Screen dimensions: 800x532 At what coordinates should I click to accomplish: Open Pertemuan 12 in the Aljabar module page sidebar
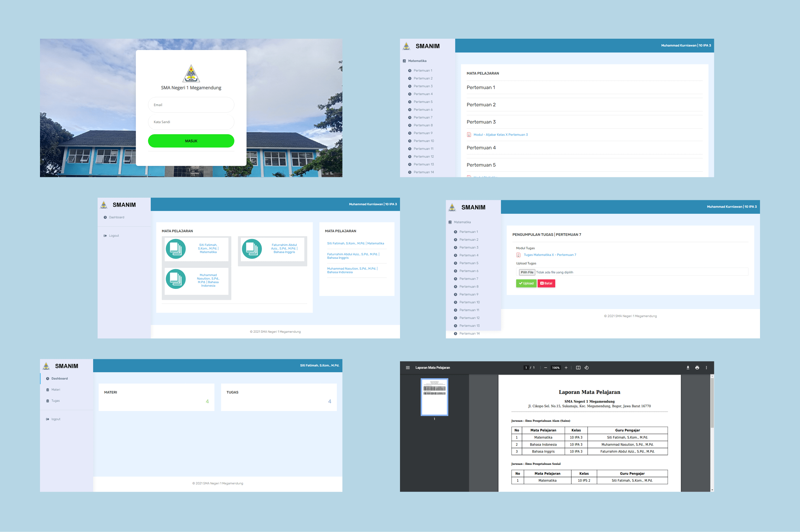[424, 156]
